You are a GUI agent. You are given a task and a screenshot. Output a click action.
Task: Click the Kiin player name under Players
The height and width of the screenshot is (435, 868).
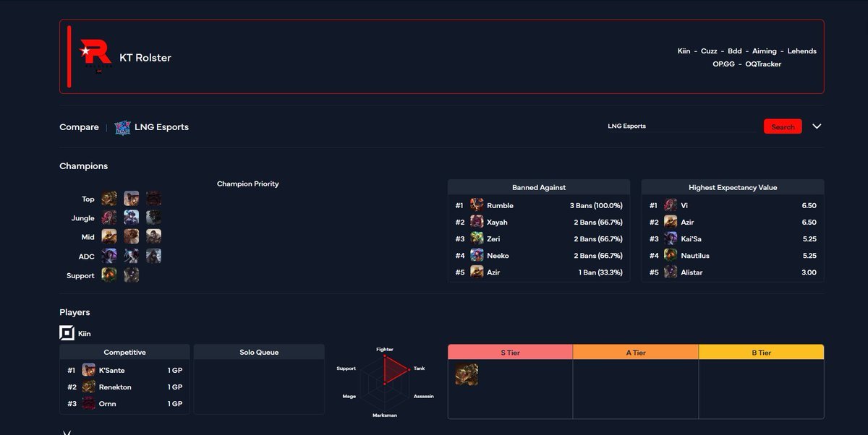[x=85, y=334]
